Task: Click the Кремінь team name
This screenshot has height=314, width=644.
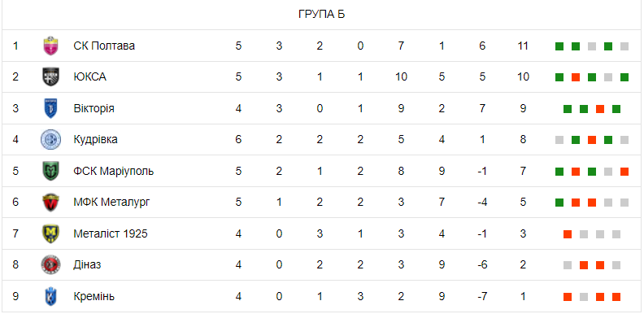Action: 94,296
